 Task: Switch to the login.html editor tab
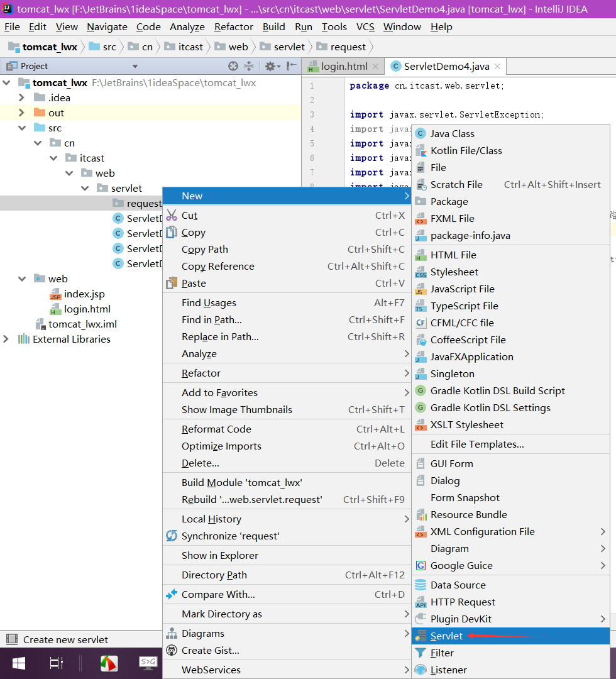point(343,66)
